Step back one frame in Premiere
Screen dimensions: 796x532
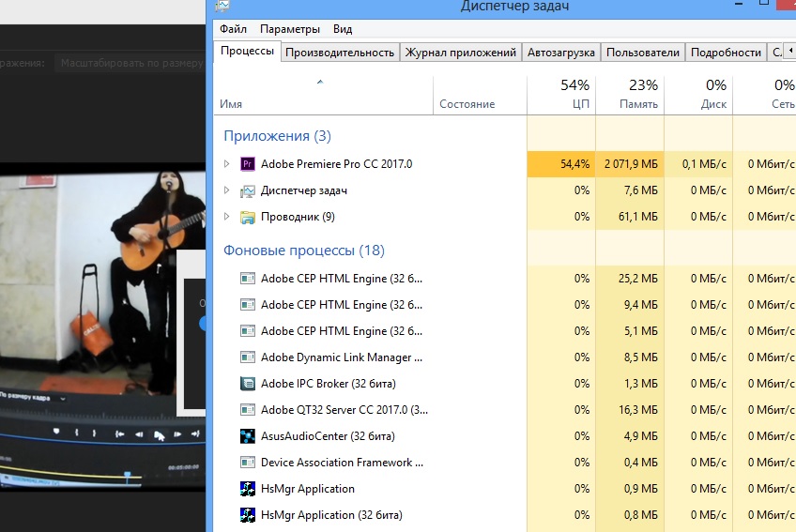click(x=140, y=433)
